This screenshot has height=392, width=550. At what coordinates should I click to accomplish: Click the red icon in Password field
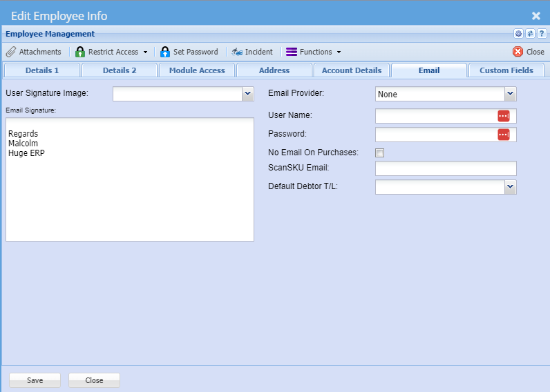pyautogui.click(x=503, y=135)
